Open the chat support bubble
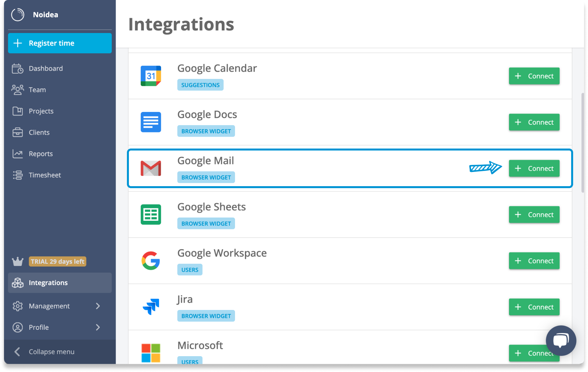The image size is (588, 372). (x=561, y=341)
